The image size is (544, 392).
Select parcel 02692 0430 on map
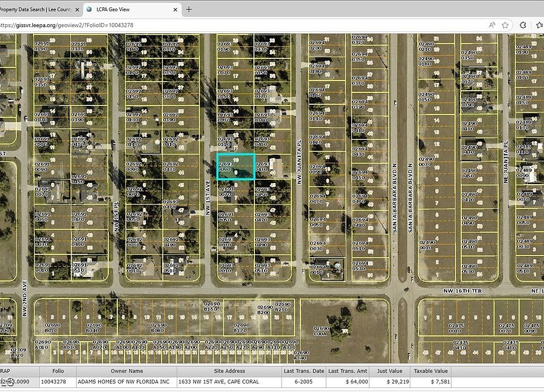pyautogui.click(x=180, y=167)
